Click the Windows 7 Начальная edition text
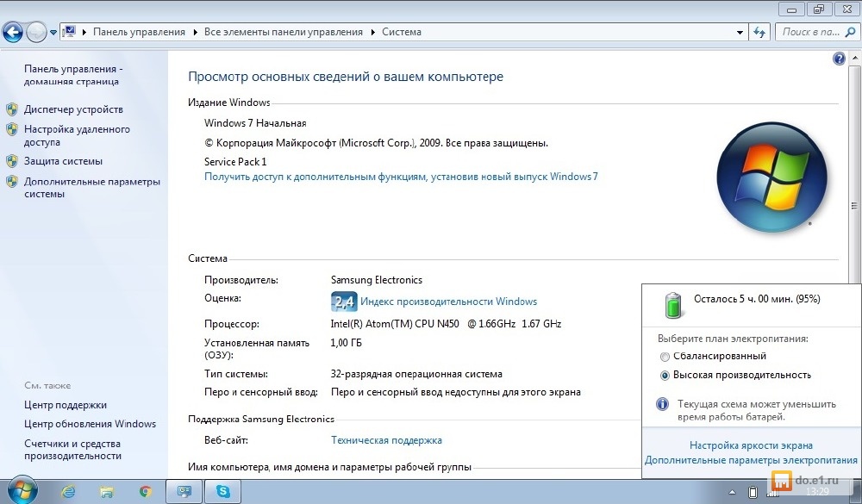The image size is (862, 504). click(255, 123)
